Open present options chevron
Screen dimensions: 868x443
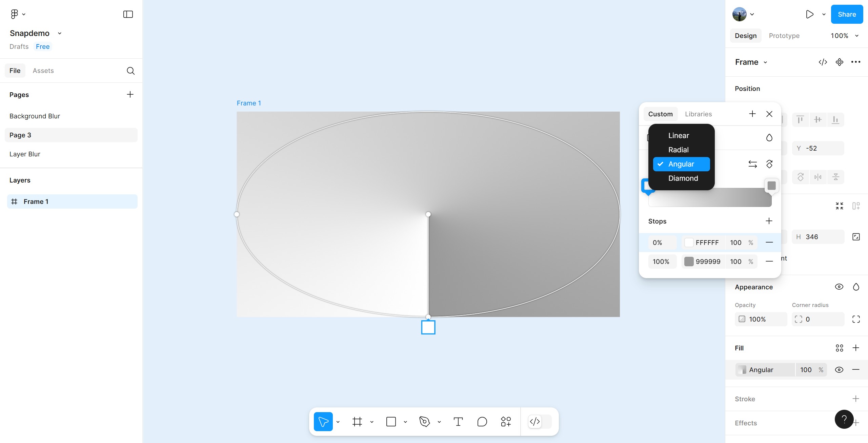pyautogui.click(x=824, y=14)
